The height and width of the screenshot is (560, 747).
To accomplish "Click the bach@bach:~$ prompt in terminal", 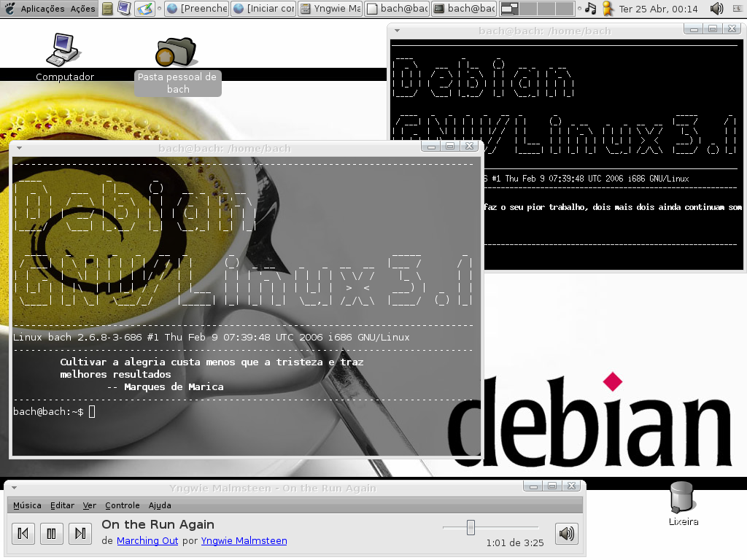I will [x=48, y=412].
